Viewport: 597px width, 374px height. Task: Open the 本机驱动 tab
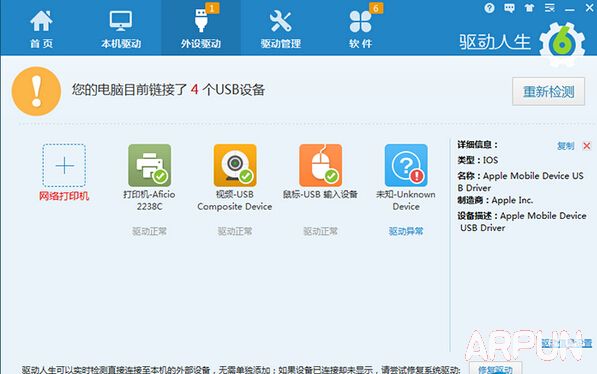121,29
